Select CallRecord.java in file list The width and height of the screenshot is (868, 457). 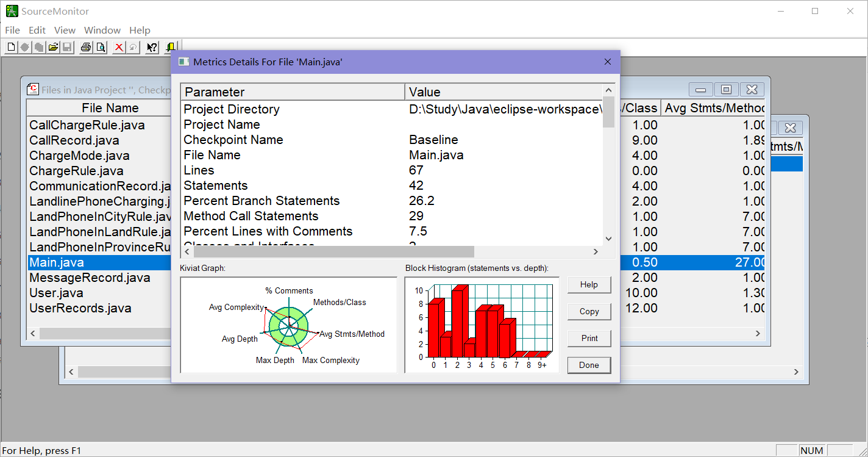[74, 140]
